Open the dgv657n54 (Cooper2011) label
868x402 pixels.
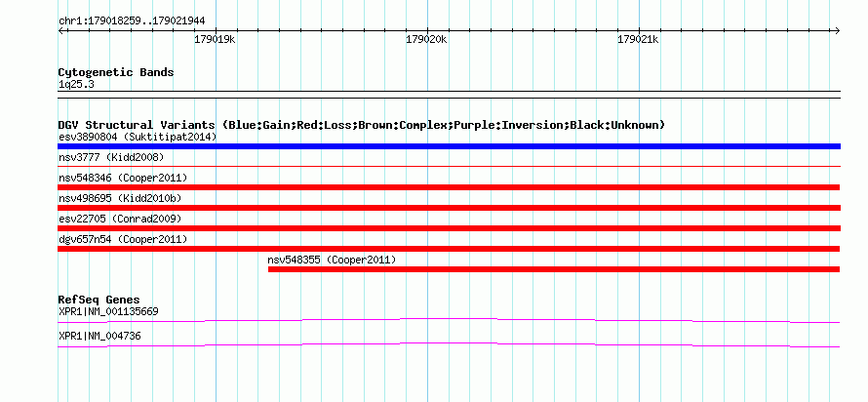(x=123, y=239)
